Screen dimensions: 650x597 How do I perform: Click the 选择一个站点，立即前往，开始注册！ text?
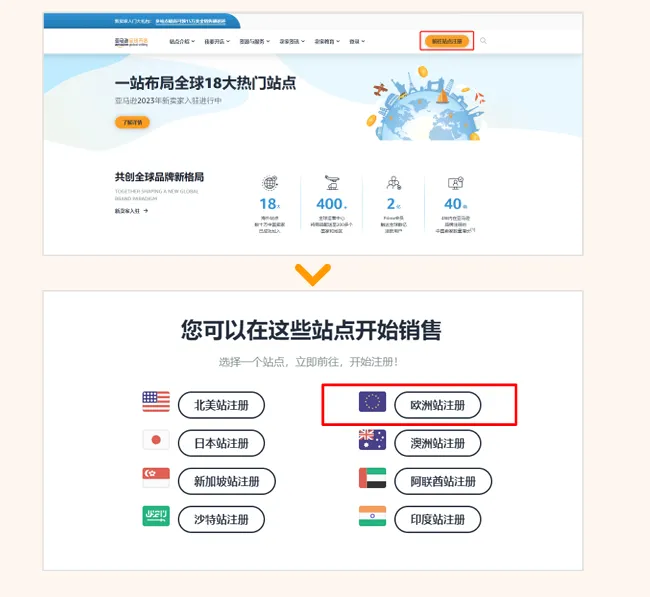pyautogui.click(x=308, y=362)
